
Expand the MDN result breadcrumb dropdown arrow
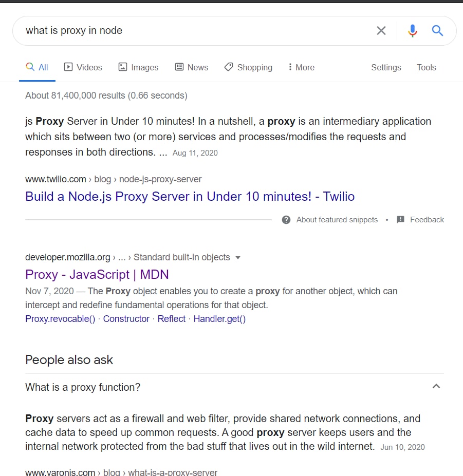click(x=237, y=258)
